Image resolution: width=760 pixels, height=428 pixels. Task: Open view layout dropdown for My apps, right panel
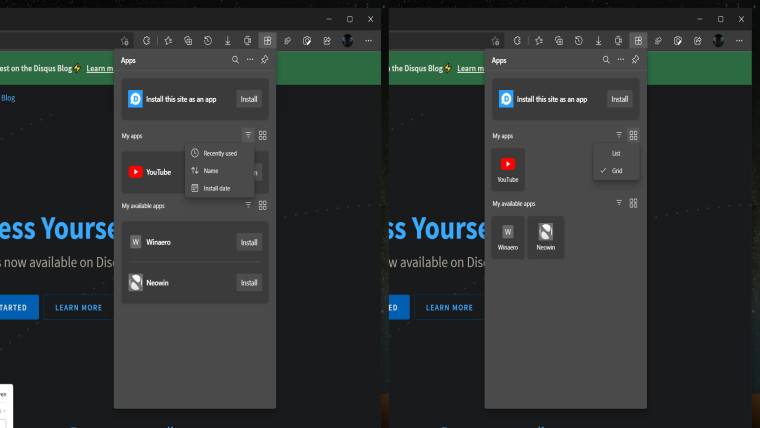(x=633, y=135)
